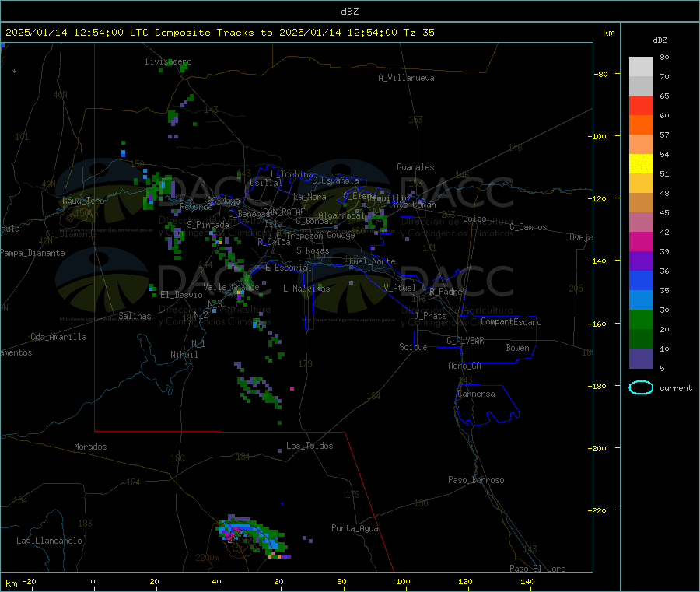The width and height of the screenshot is (700, 592).
Task: Click the 'current' legend label
Action: coord(675,388)
